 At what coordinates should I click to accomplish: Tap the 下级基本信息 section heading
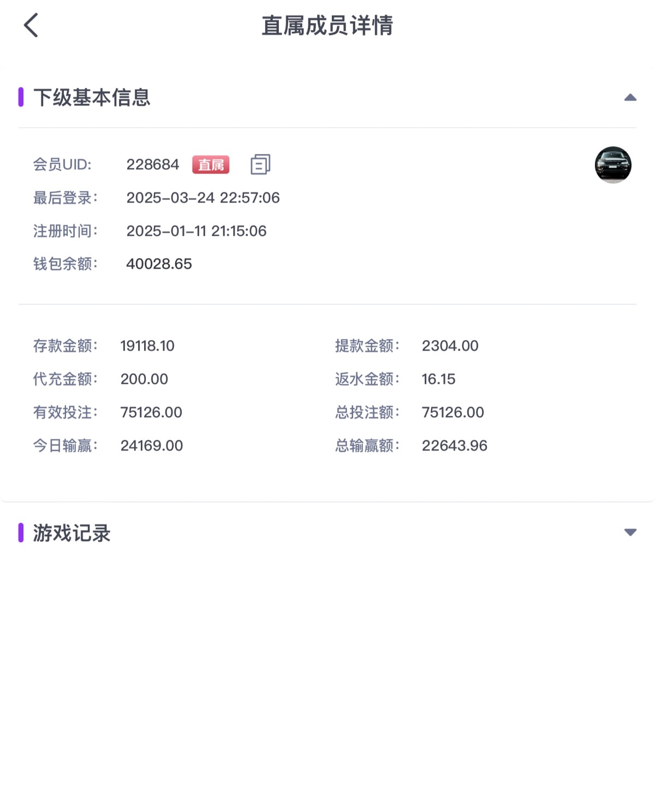pyautogui.click(x=91, y=98)
